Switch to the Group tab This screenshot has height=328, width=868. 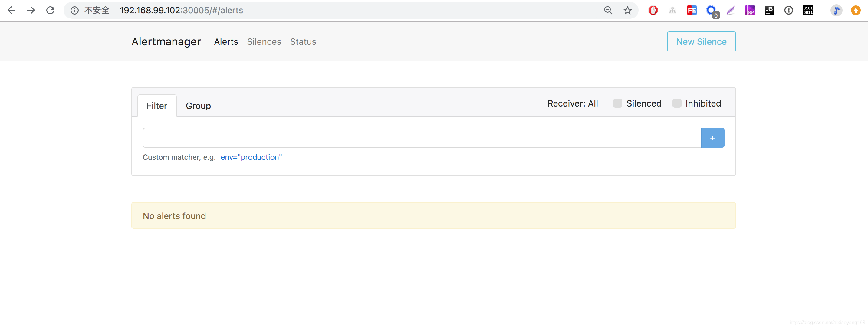coord(198,106)
